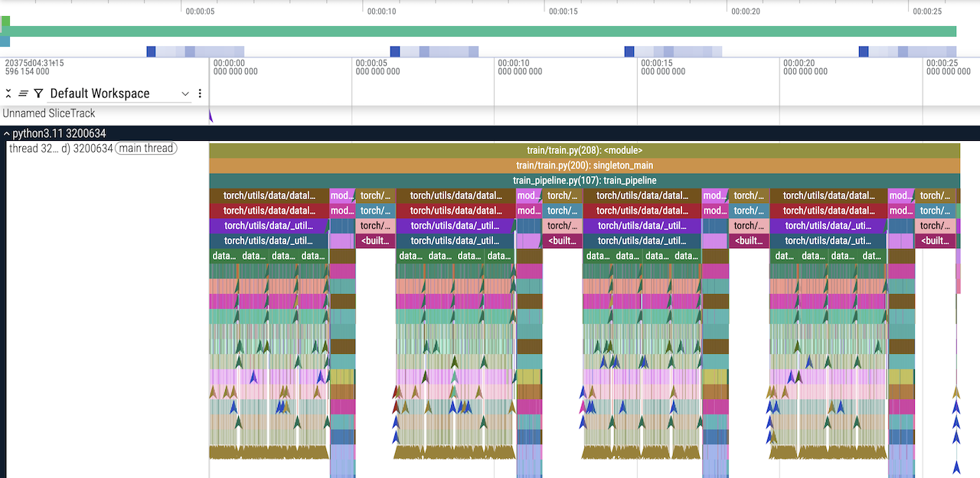Open the Default Workspace dropdown
980x478 pixels.
pos(119,93)
